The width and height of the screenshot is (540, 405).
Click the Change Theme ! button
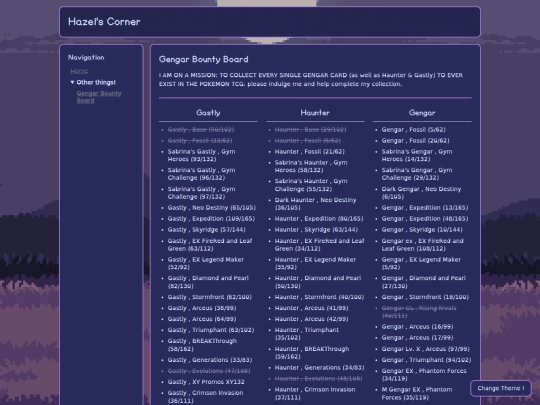point(501,388)
